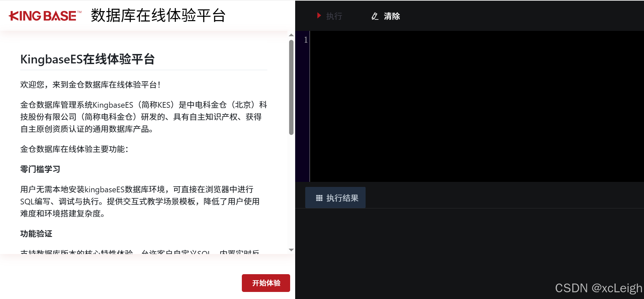Click the line 金仓数据库在线体验主要功能：
The height and width of the screenshot is (299, 644).
[x=74, y=149]
